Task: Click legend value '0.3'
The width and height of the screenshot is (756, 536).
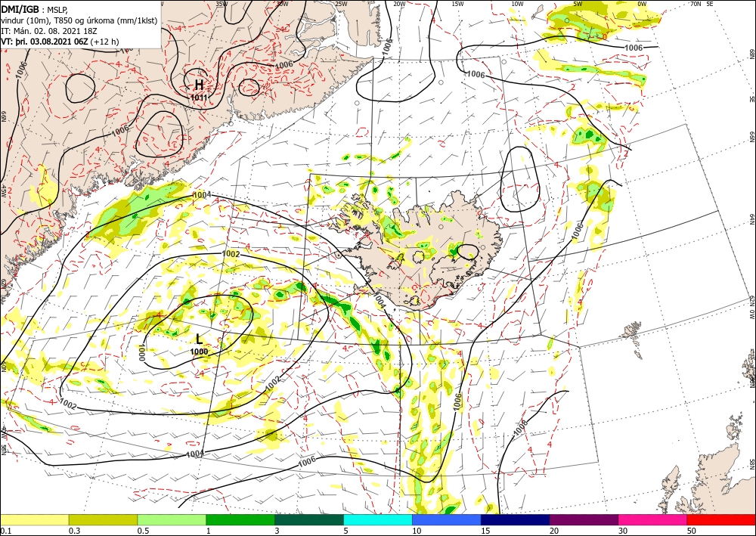Action: [74, 531]
